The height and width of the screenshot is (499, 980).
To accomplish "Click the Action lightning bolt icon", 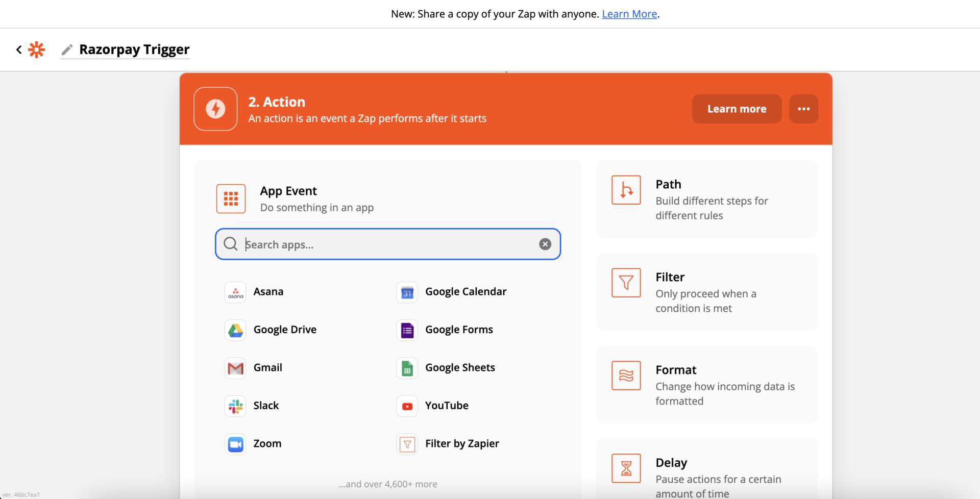I will (215, 109).
